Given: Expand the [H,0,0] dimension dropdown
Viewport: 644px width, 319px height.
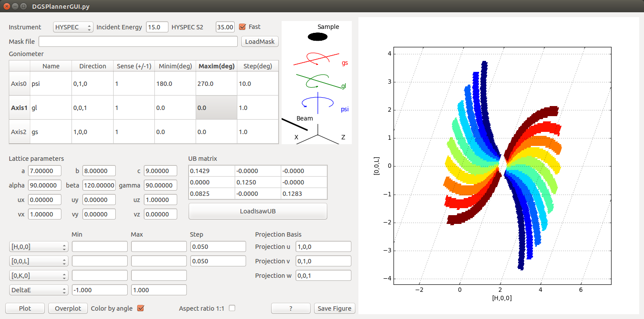Looking at the screenshot, I should [x=39, y=247].
